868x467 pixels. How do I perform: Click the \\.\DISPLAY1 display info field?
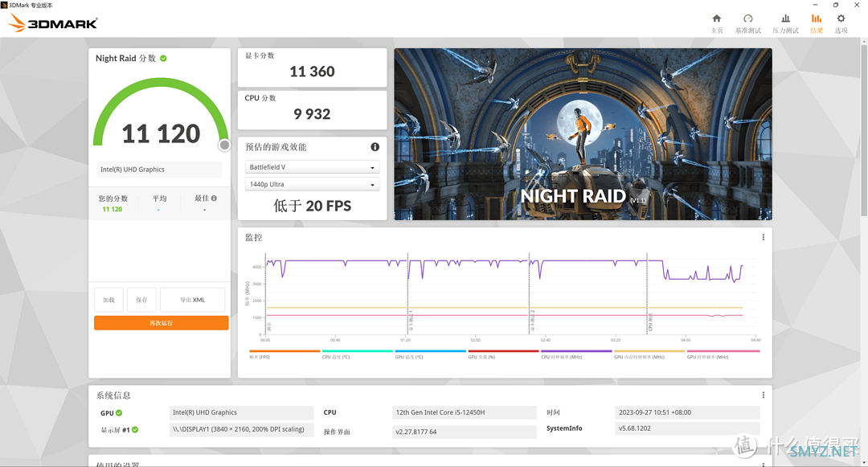(241, 429)
